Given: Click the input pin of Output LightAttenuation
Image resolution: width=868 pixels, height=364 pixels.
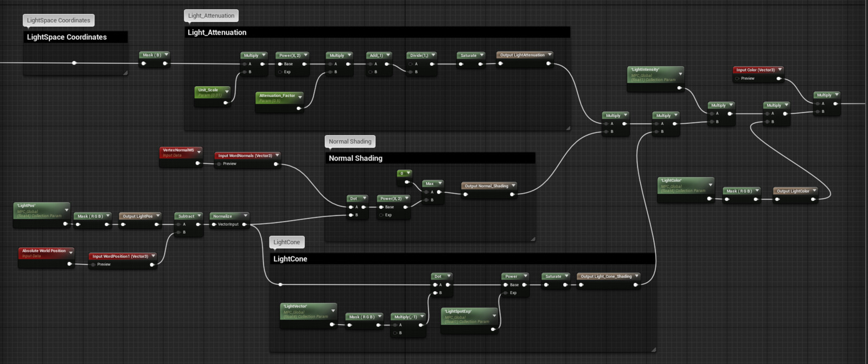Looking at the screenshot, I should tap(501, 63).
